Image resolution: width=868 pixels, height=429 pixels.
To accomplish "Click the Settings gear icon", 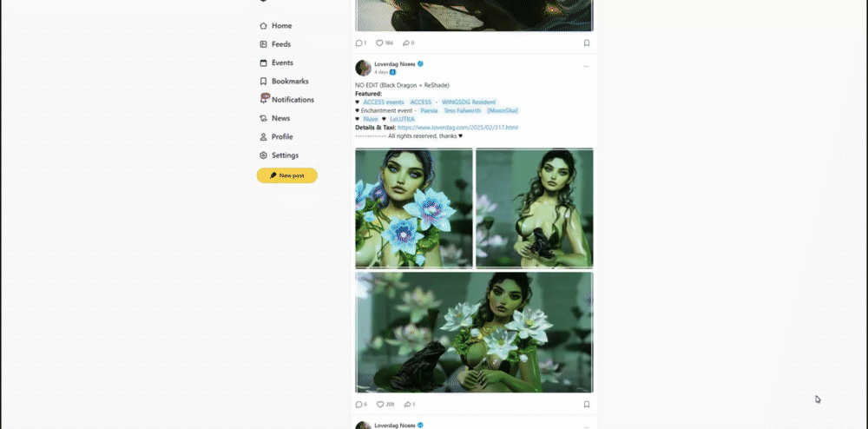I will click(x=264, y=155).
